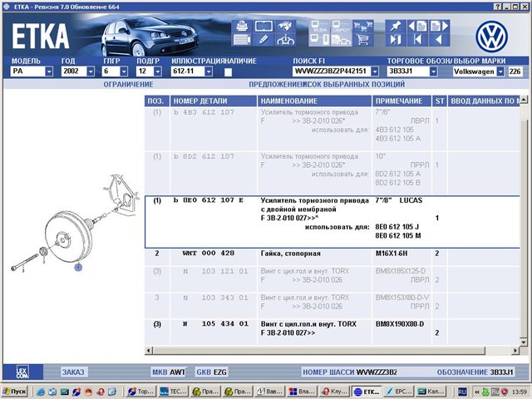Viewport: 532px width, 399px height.
Task: Switch to the EPC... taskbar window
Action: [399, 392]
